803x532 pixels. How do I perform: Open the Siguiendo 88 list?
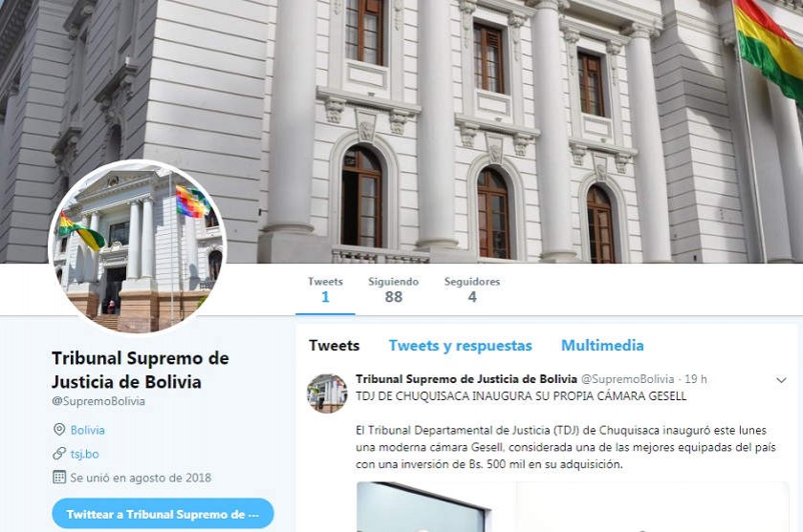[393, 289]
